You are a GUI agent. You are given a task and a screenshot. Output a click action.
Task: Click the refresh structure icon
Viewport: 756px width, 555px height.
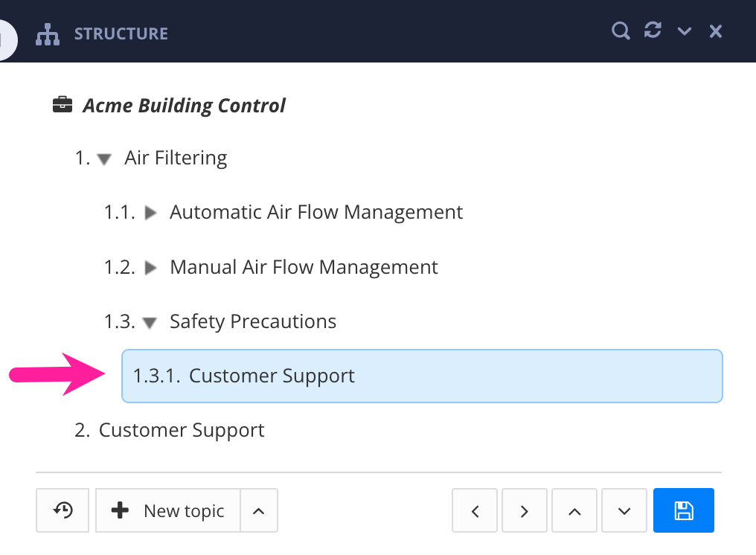pyautogui.click(x=653, y=31)
